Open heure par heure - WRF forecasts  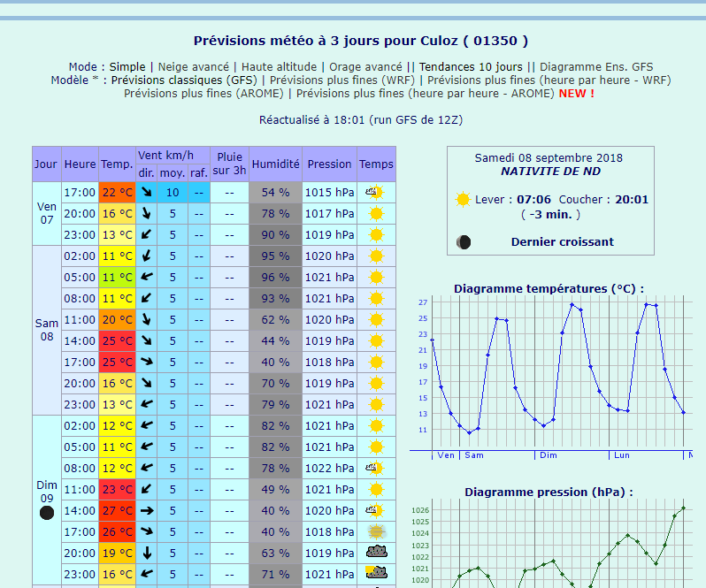[549, 80]
